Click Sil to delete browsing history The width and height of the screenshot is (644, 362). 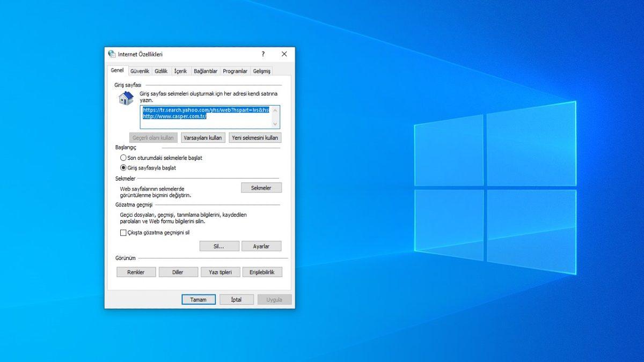219,246
